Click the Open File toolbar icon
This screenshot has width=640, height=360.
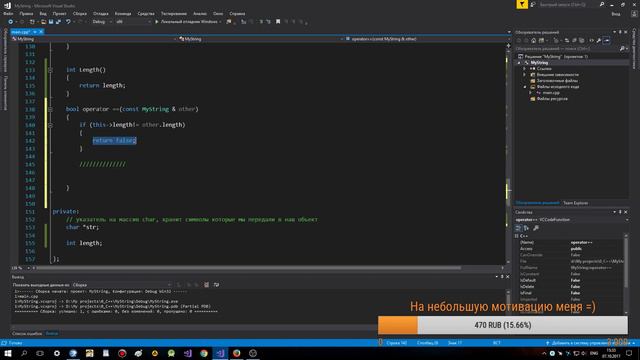tap(43, 22)
